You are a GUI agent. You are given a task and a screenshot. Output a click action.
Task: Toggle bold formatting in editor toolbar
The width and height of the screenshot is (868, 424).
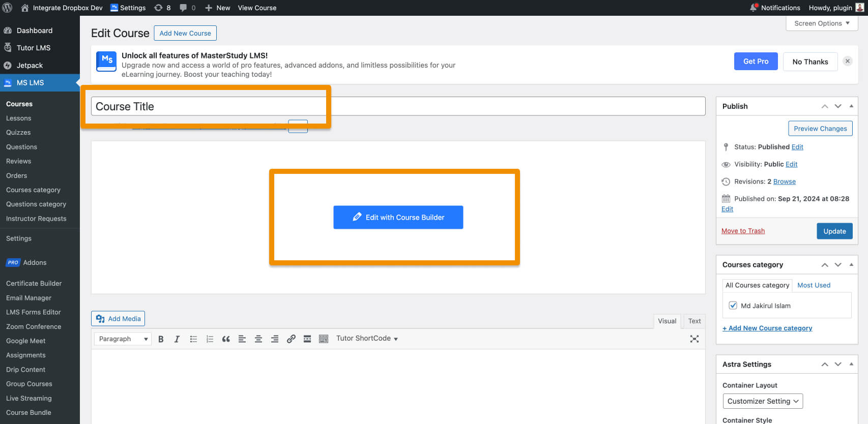(x=161, y=339)
